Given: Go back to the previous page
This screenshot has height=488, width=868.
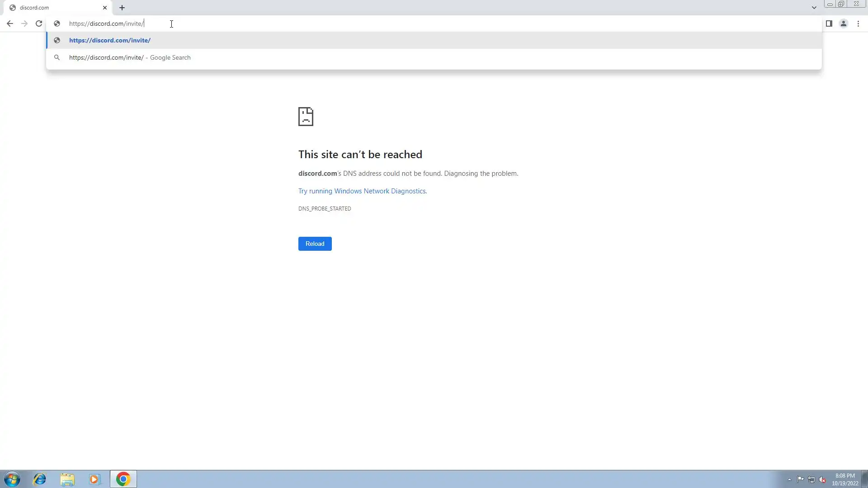Looking at the screenshot, I should tap(10, 23).
